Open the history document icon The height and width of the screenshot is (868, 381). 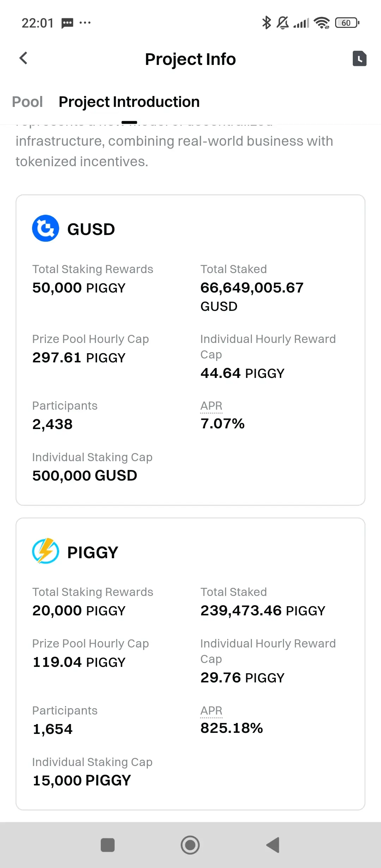pos(359,59)
